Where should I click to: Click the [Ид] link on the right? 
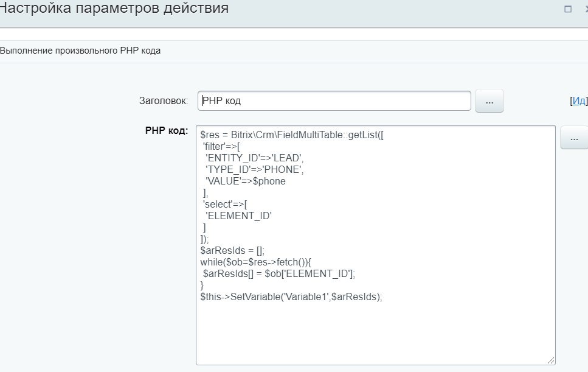coord(579,100)
